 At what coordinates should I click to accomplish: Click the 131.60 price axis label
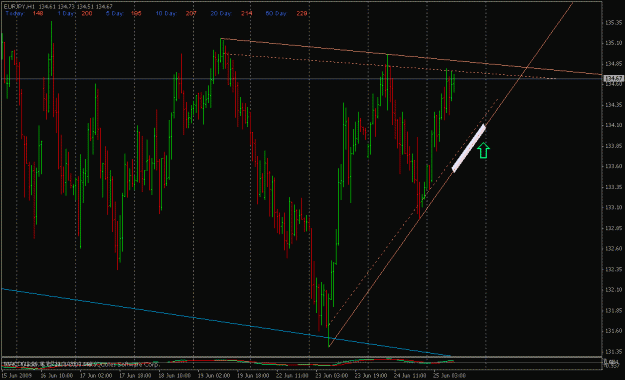(614, 331)
